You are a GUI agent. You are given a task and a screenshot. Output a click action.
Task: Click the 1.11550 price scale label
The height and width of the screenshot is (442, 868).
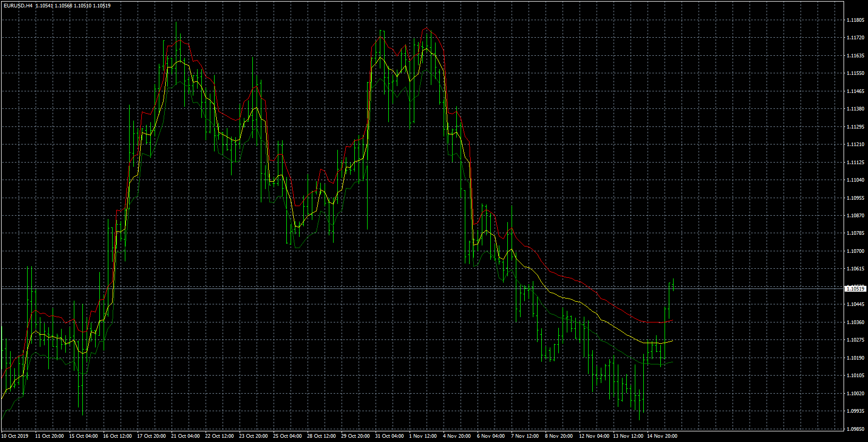click(x=855, y=73)
